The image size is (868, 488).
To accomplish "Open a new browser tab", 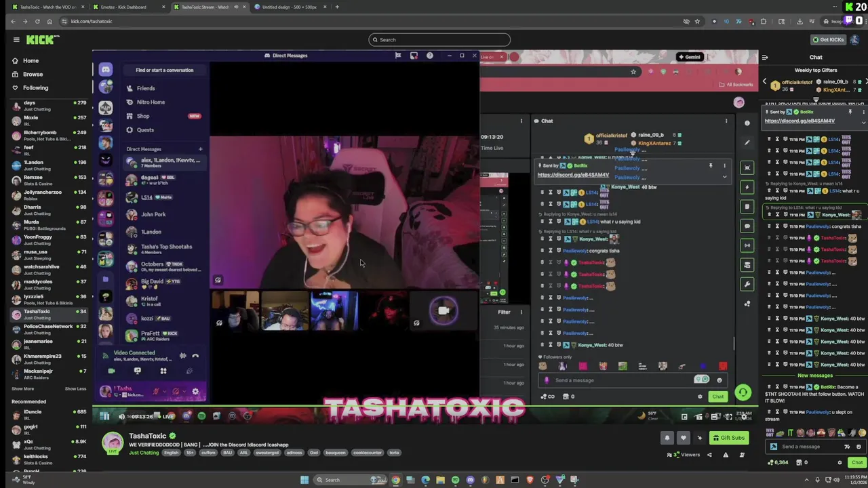I will pos(337,7).
